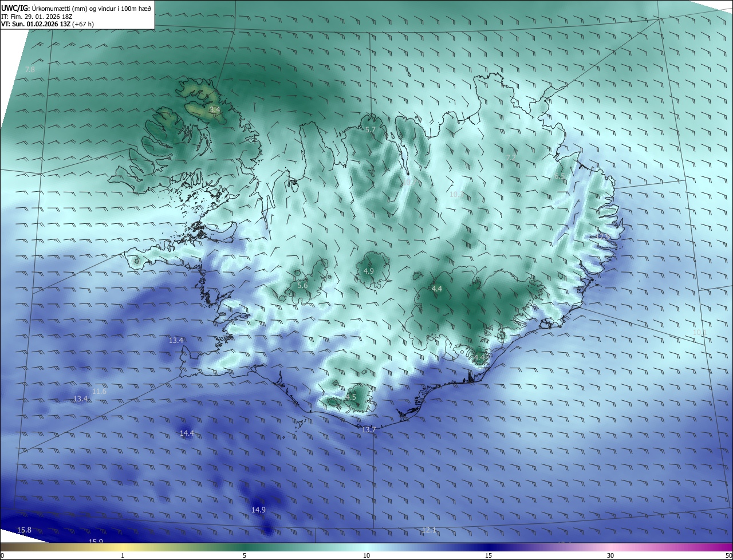
Task: Click the 13.7 value on the south coast
Action: (369, 429)
